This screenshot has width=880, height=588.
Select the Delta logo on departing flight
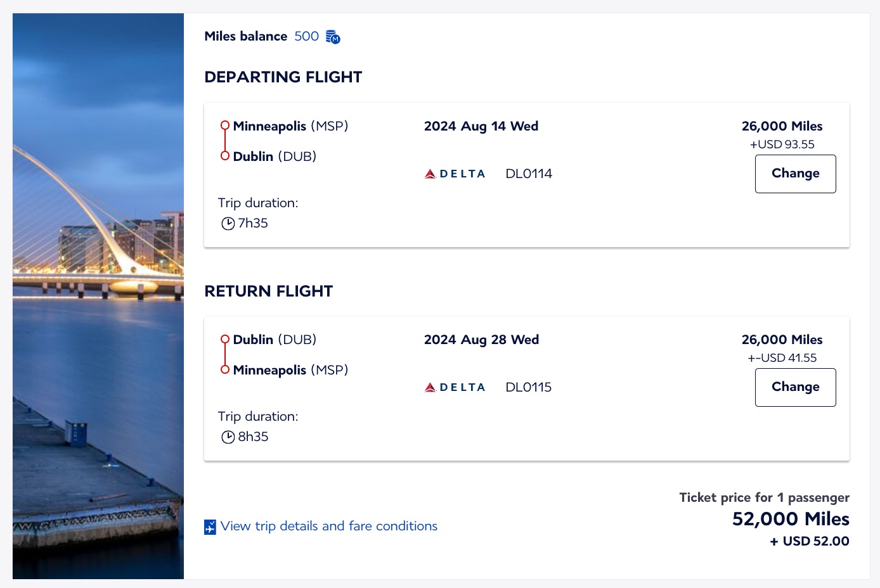click(x=455, y=173)
